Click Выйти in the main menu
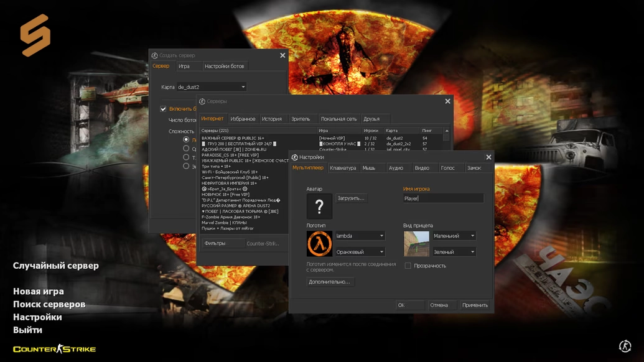Viewport: 644px width, 362px height. click(x=27, y=330)
